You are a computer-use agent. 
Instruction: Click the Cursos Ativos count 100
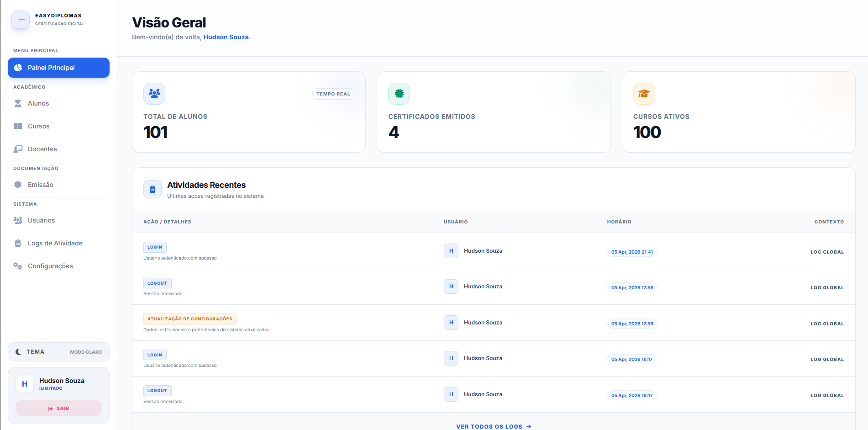(x=647, y=133)
